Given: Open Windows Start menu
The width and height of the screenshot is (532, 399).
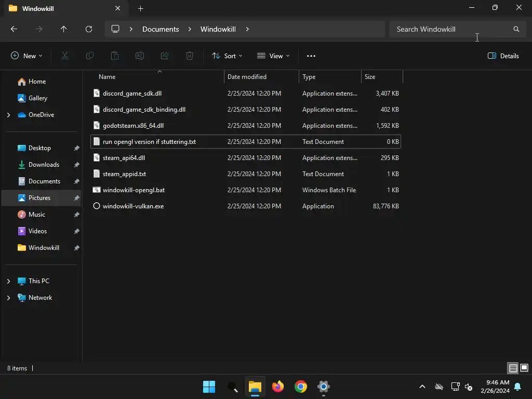Looking at the screenshot, I should coord(209,387).
